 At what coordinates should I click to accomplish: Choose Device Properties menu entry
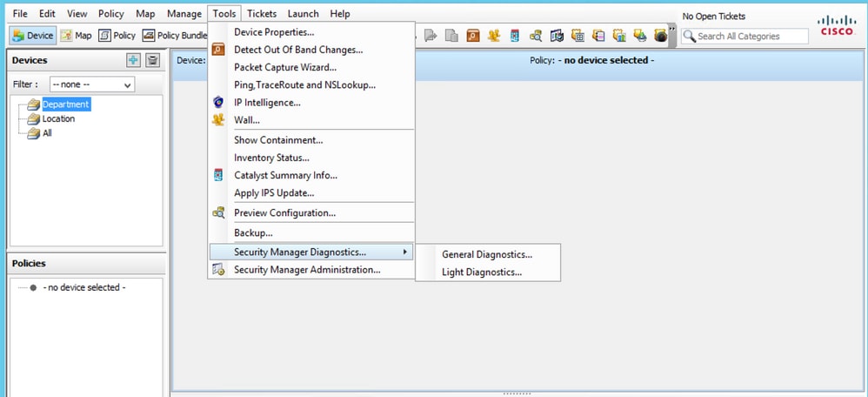point(311,32)
